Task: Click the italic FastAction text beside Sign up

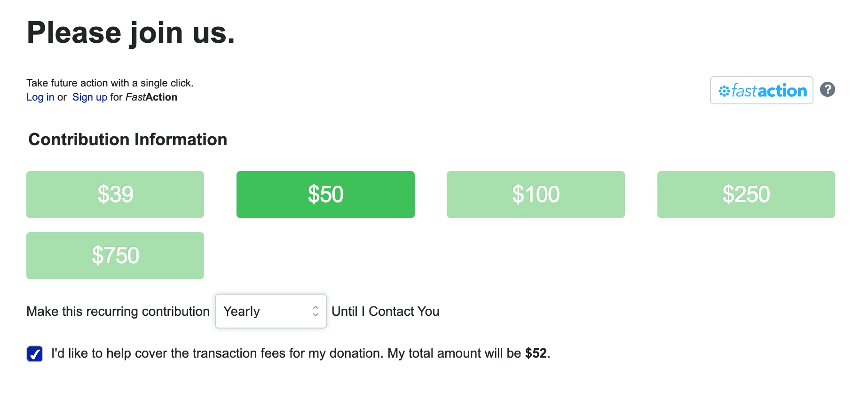Action: pos(151,97)
